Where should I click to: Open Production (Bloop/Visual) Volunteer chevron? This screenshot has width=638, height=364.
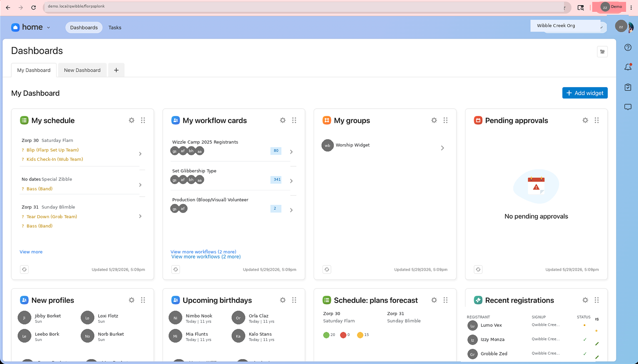(x=291, y=210)
